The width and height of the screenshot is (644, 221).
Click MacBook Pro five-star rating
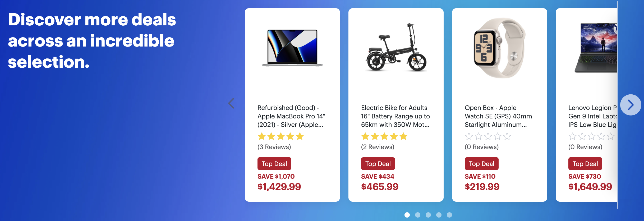pos(280,136)
